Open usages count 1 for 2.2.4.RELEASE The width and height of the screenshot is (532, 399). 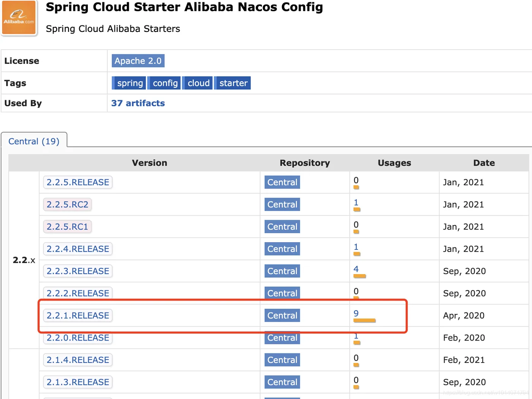pos(356,247)
